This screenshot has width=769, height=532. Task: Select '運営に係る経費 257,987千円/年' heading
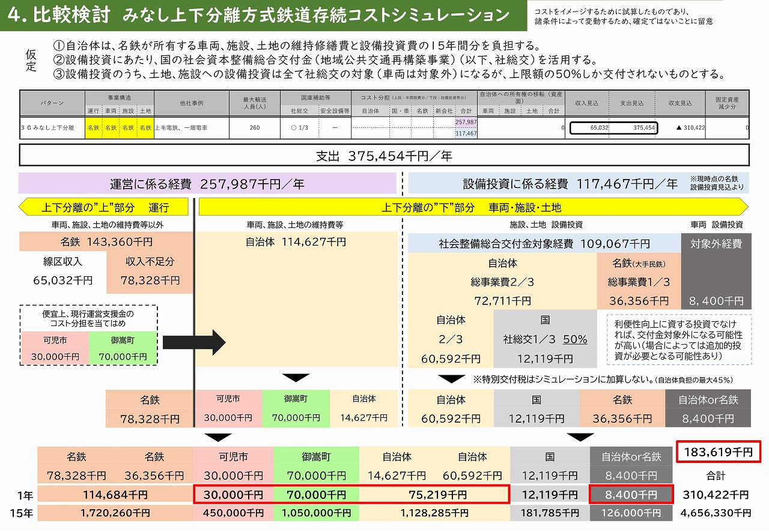point(207,184)
